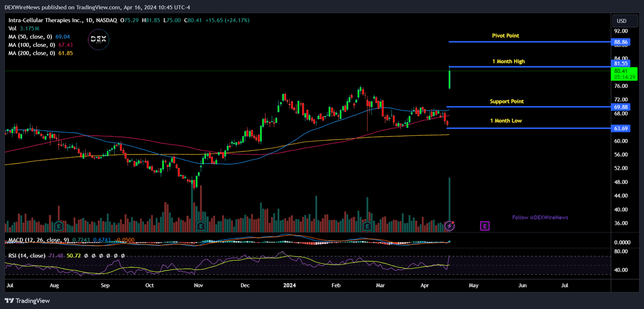Click the 63.69 price tag
Screen dimensions: 644x309
pyautogui.click(x=621, y=128)
